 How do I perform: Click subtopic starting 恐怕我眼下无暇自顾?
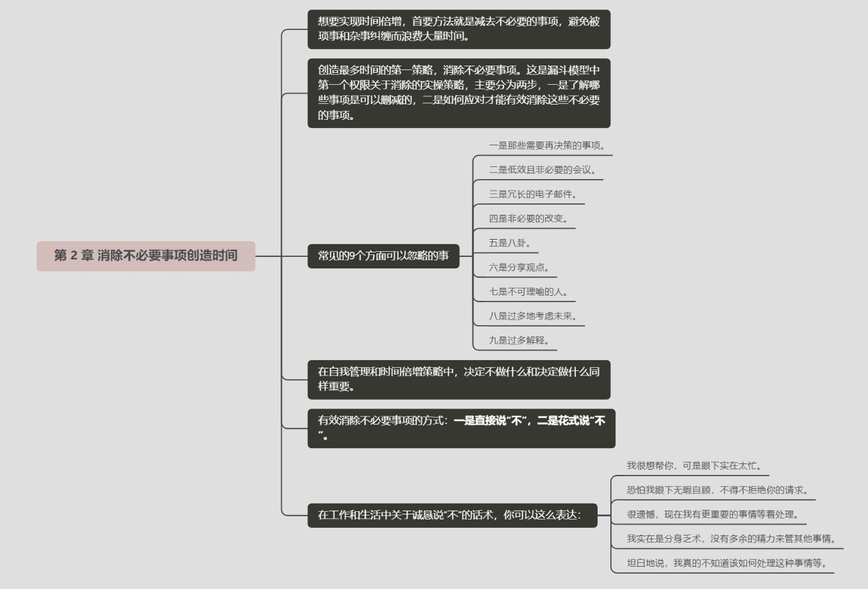[718, 490]
